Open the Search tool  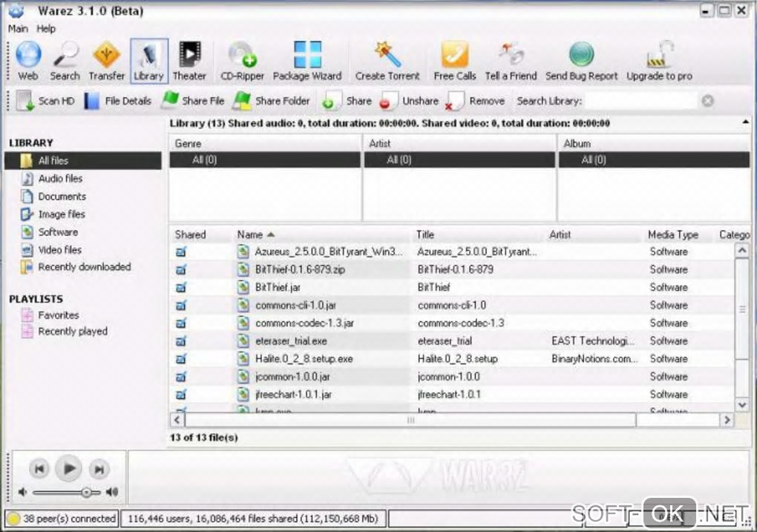tap(65, 61)
